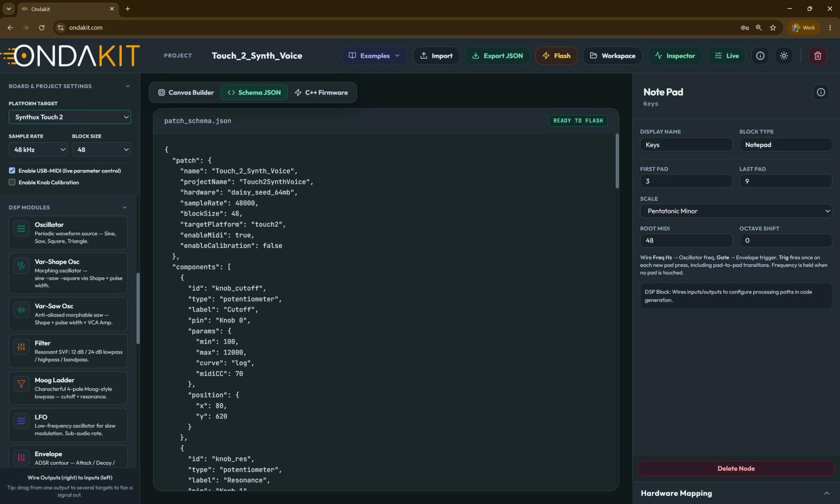The height and width of the screenshot is (504, 840).
Task: Click the Moog Ladder funnel icon
Action: coord(21,384)
